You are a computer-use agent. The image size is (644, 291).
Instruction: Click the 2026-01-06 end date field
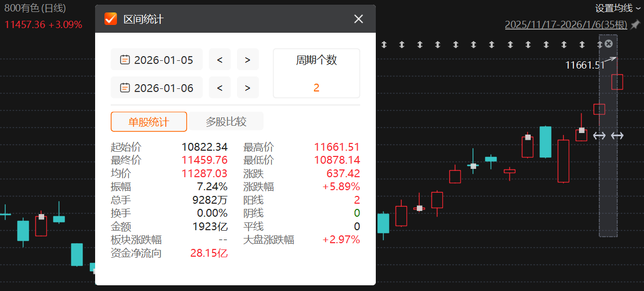[157, 88]
